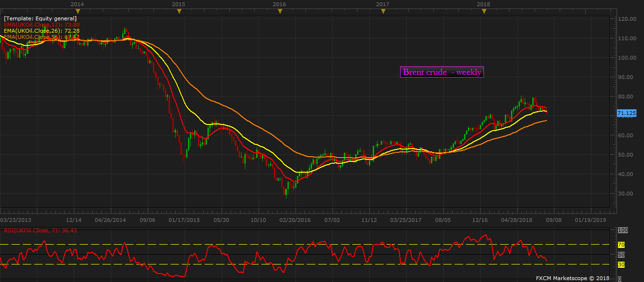Click the 04/28/2018 date on time axis
The image size is (644, 282).
click(x=517, y=220)
